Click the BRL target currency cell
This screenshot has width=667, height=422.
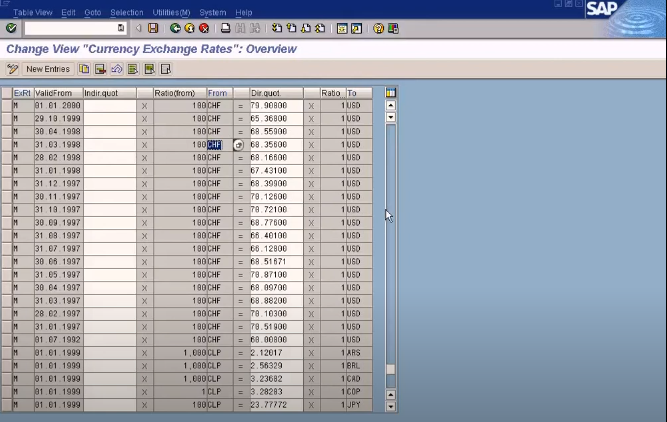pyautogui.click(x=359, y=366)
